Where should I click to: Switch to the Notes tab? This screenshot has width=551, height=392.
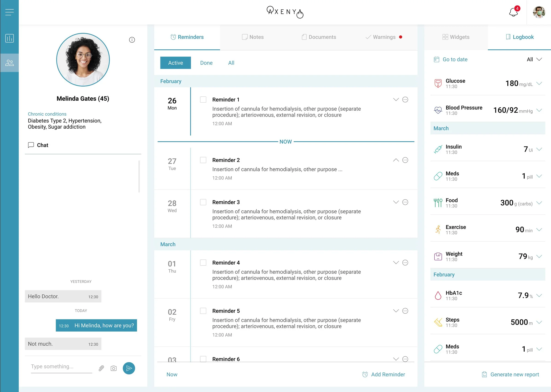point(253,37)
